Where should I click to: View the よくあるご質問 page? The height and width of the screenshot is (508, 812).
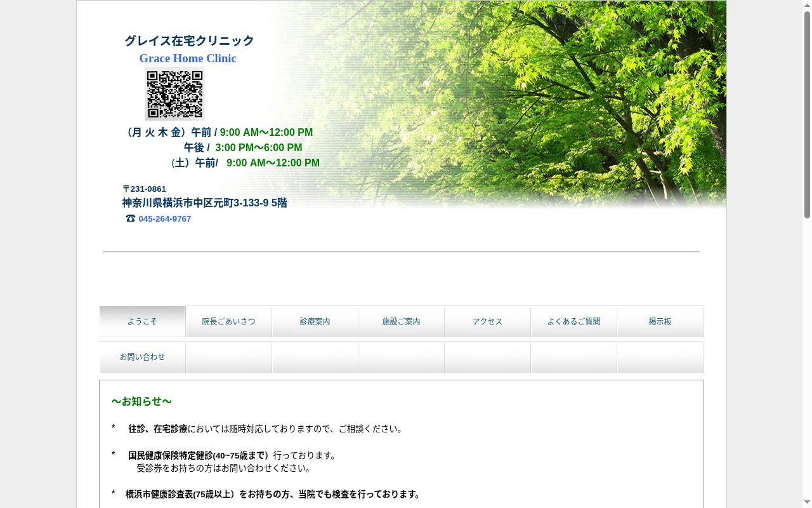pyautogui.click(x=573, y=321)
